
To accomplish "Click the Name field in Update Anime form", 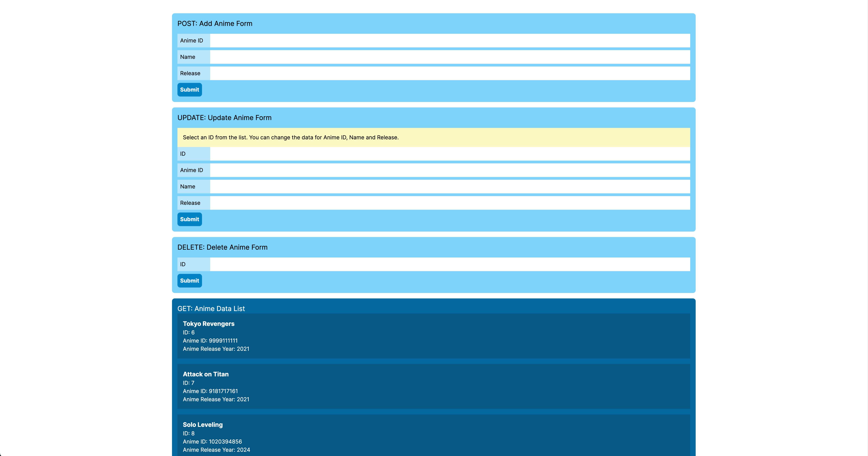I will (x=450, y=186).
